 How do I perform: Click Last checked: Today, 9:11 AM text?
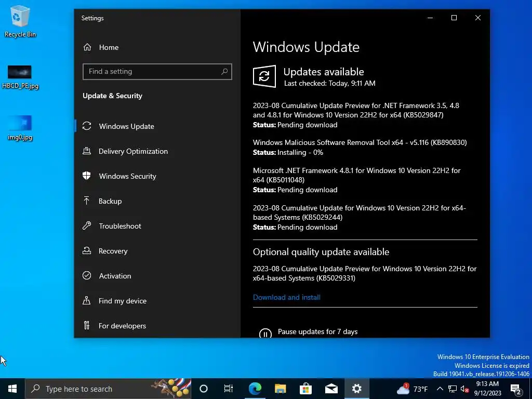(x=329, y=84)
